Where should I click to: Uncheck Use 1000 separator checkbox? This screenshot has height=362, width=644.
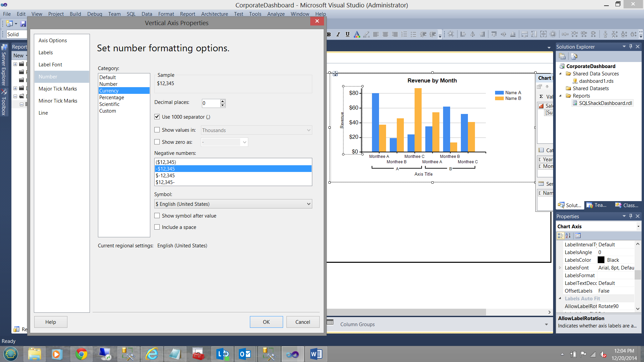(x=157, y=117)
